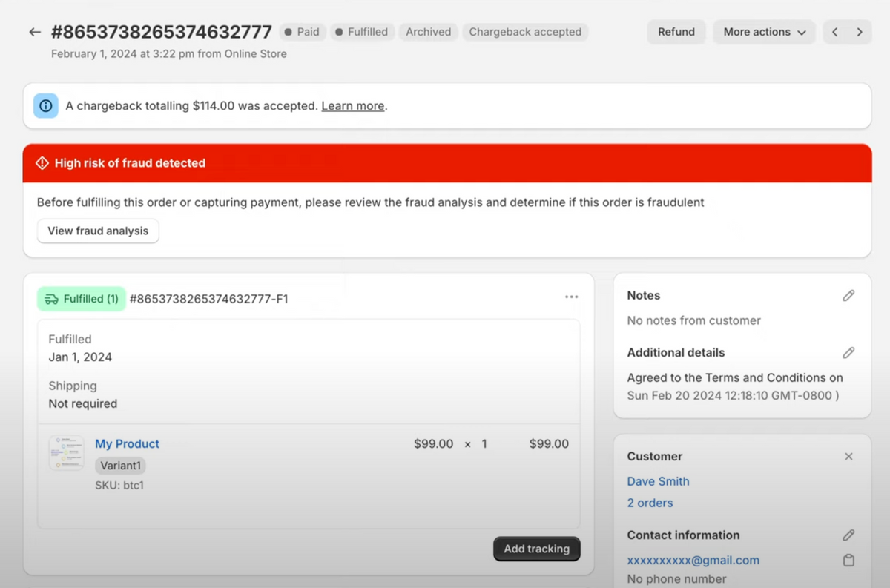Image resolution: width=890 pixels, height=588 pixels.
Task: Remove customer using the X icon
Action: pyautogui.click(x=848, y=457)
